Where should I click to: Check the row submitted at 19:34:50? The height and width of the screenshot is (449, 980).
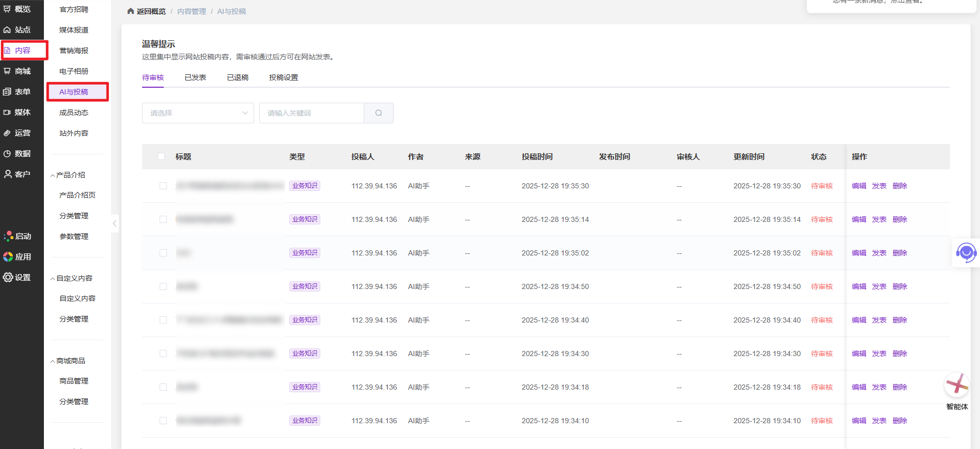point(163,286)
